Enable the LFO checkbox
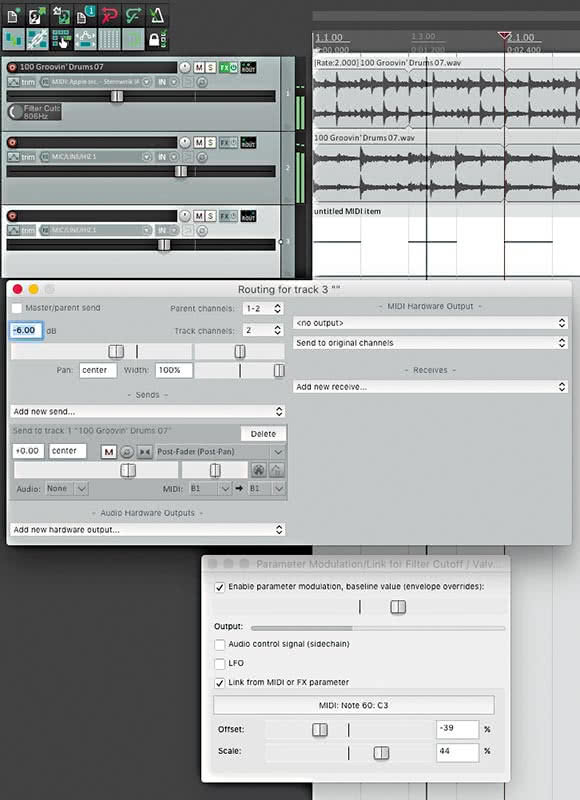This screenshot has height=800, width=580. pos(220,664)
